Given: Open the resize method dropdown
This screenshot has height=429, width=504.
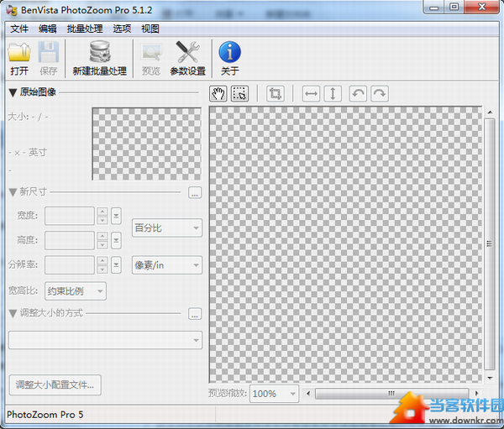Looking at the screenshot, I should point(105,340).
